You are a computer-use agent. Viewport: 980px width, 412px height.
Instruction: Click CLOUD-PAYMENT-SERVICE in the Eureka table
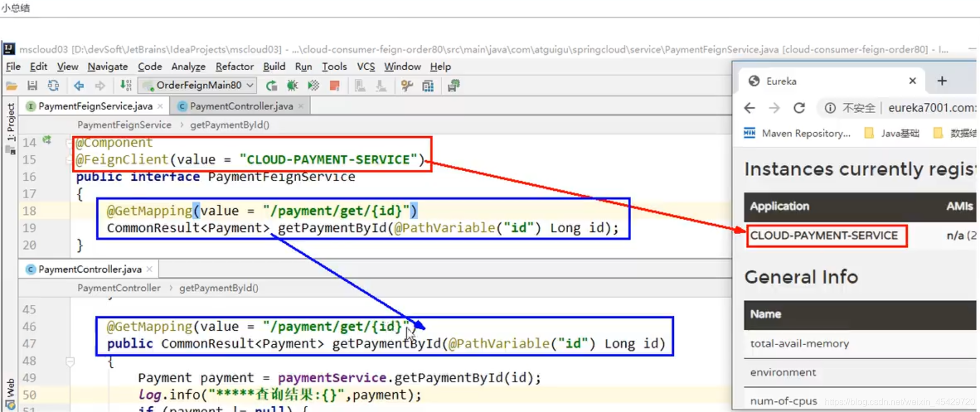tap(824, 235)
